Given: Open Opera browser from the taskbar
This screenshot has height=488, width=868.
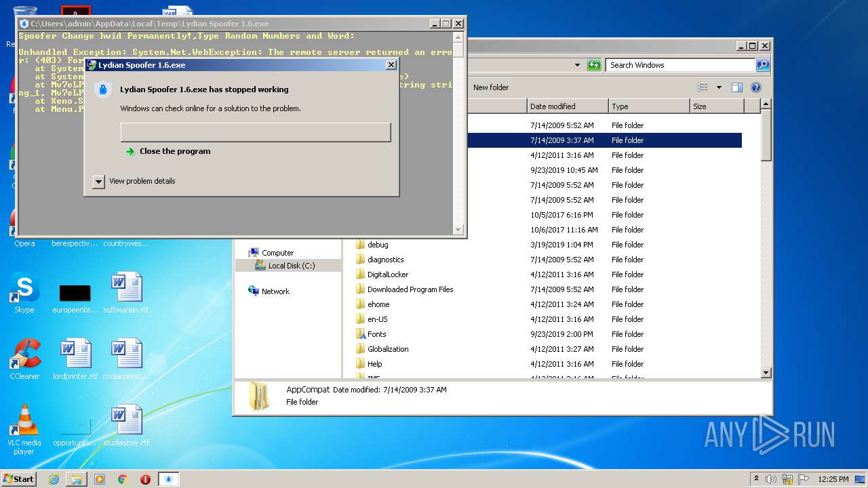Looking at the screenshot, I should click(145, 479).
